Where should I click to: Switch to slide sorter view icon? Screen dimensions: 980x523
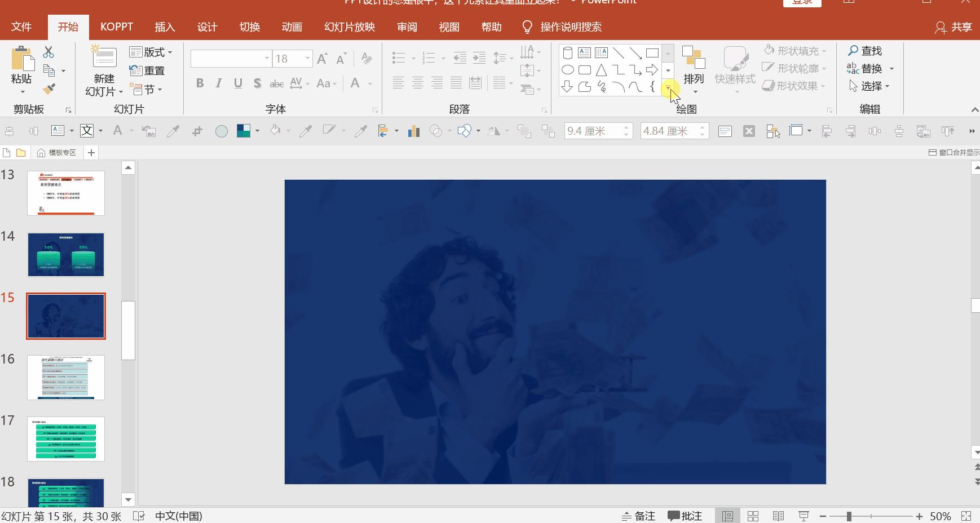[x=753, y=516]
